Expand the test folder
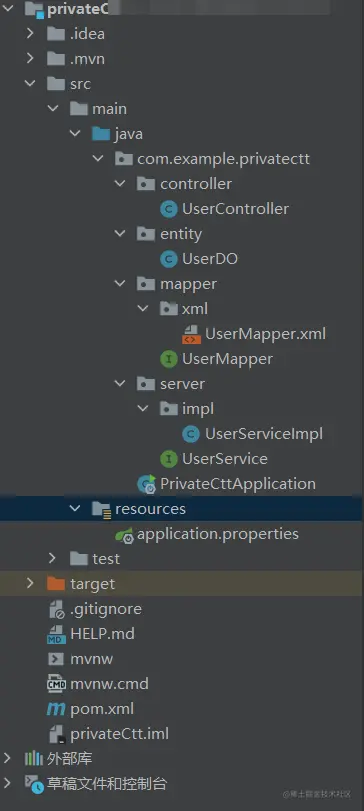 point(52,559)
